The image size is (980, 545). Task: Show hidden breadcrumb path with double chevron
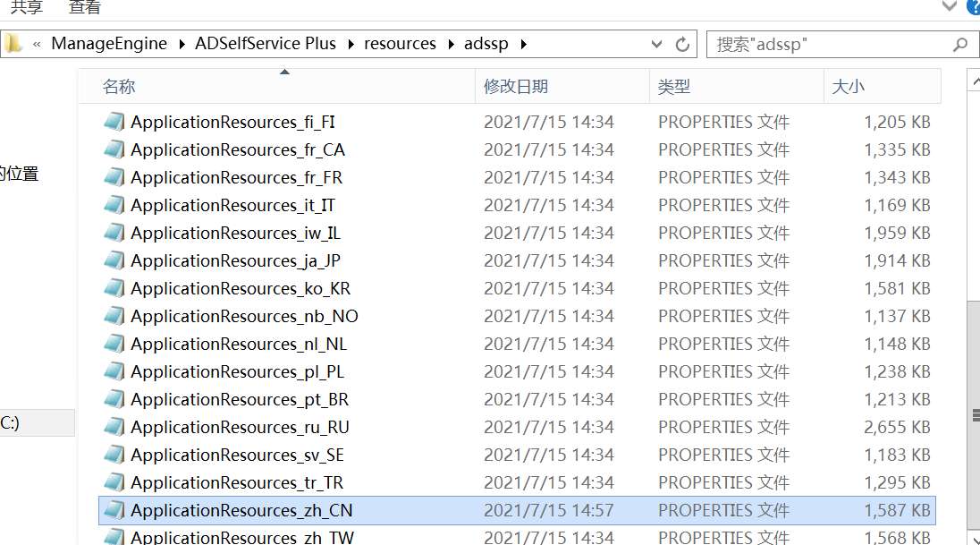[x=37, y=45]
